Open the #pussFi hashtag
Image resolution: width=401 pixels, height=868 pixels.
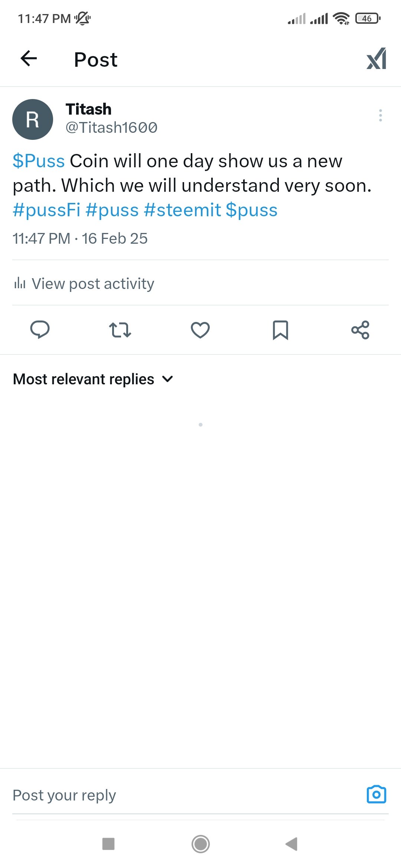[x=46, y=210]
